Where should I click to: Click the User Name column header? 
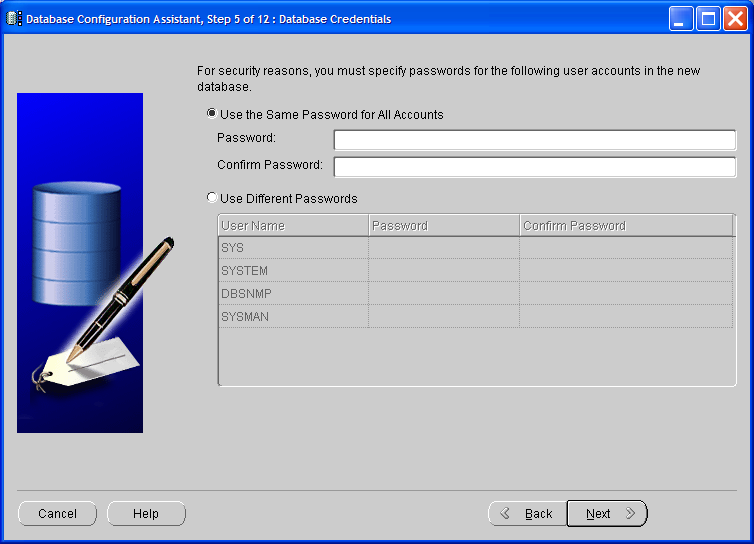tap(293, 226)
